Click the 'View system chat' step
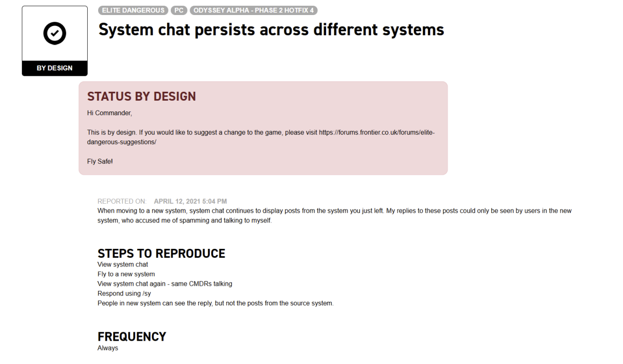 [x=123, y=264]
